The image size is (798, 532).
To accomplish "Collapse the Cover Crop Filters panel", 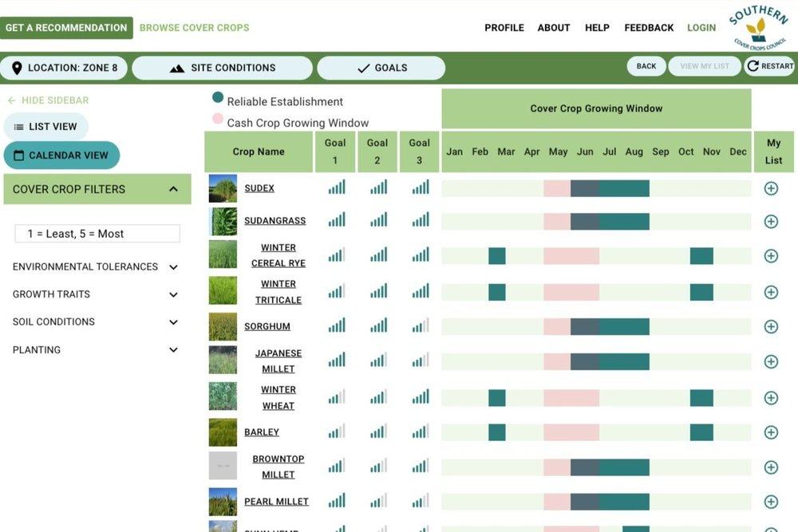I will click(x=174, y=189).
